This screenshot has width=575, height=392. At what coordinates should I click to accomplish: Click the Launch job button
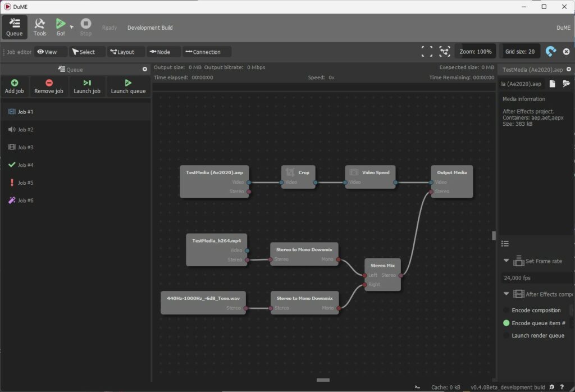87,86
